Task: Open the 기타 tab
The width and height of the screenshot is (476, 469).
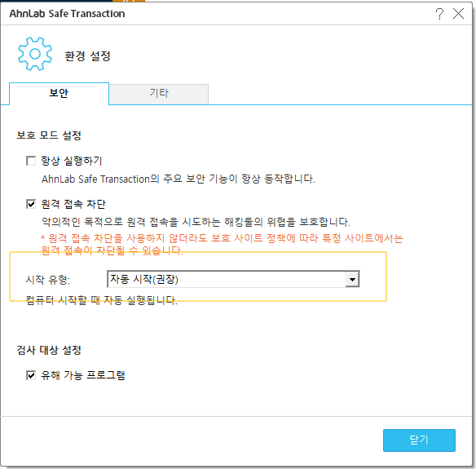Action: [158, 94]
